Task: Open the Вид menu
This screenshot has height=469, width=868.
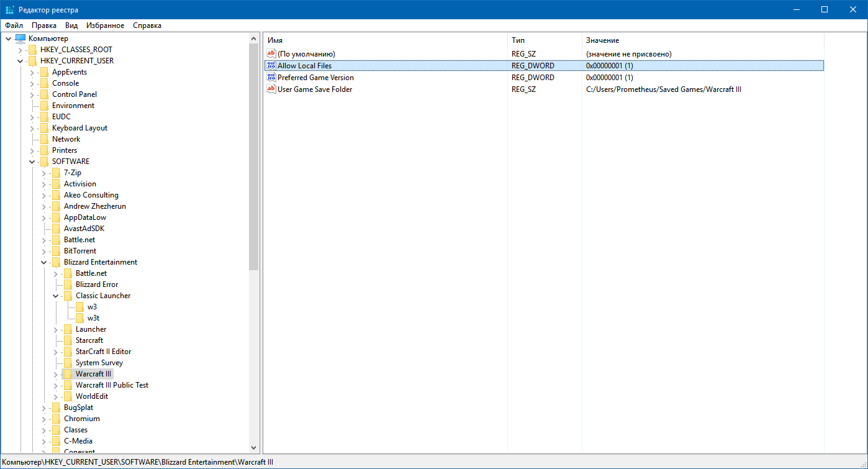Action: pyautogui.click(x=71, y=25)
